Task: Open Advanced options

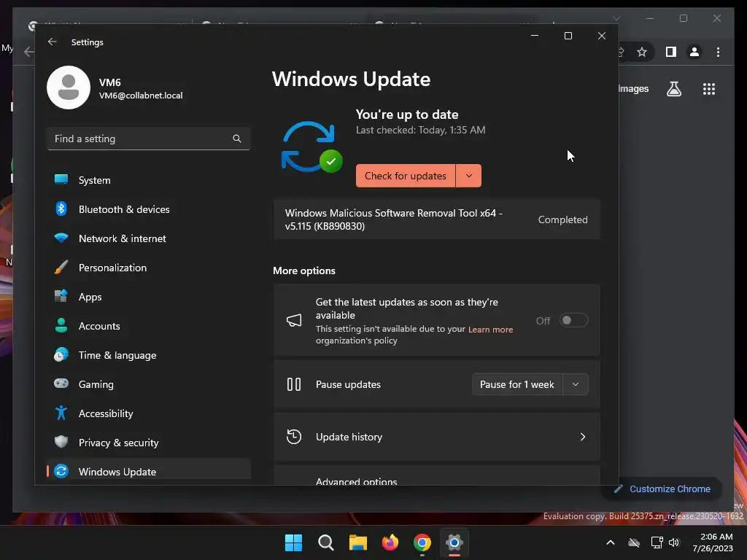Action: pos(436,475)
